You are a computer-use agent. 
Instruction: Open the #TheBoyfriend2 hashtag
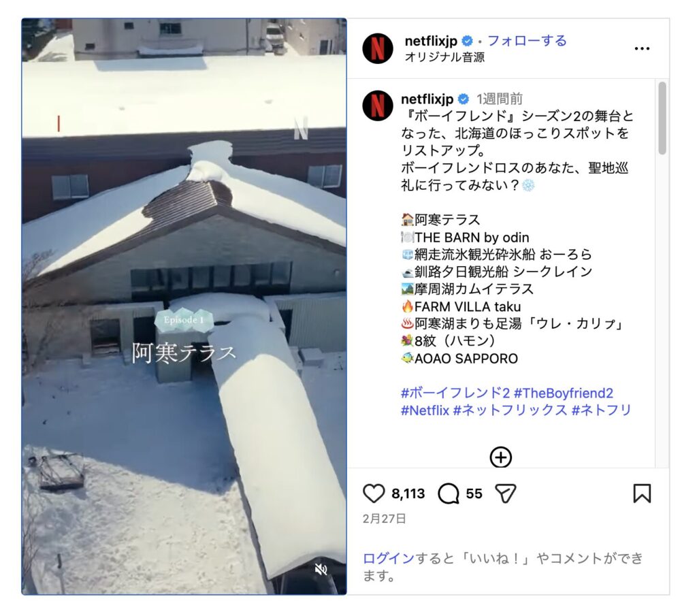coord(563,393)
